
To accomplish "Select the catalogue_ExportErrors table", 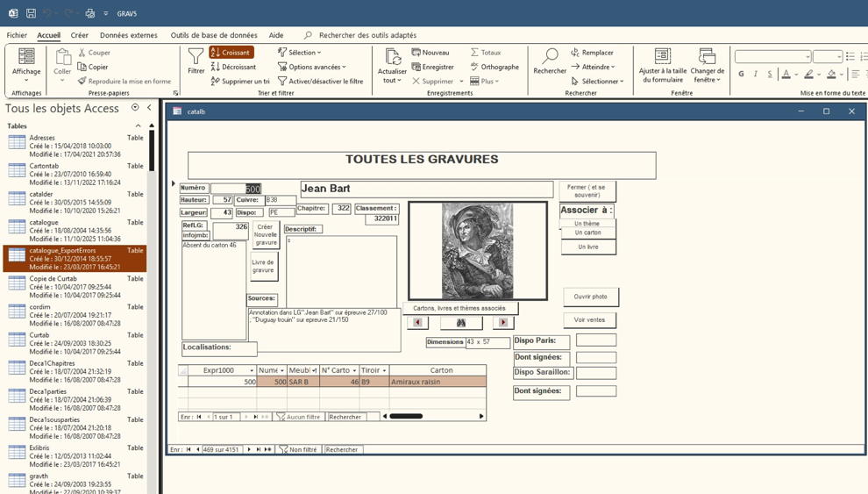I will 75,259.
